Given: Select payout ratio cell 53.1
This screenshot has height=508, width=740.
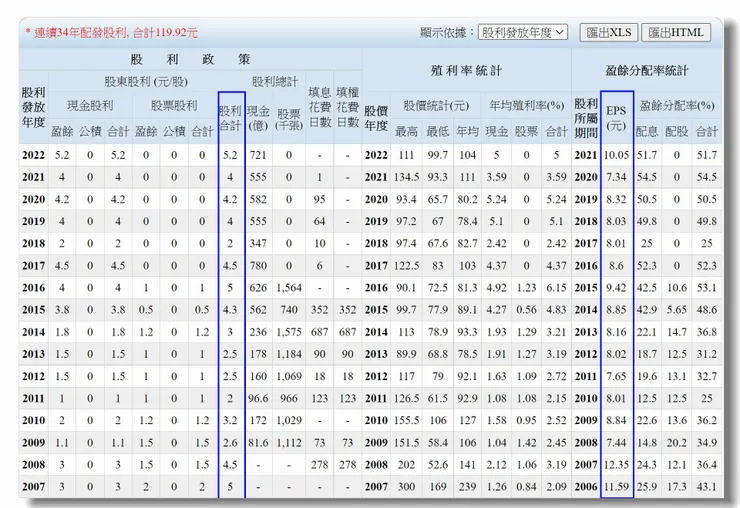Looking at the screenshot, I should (706, 288).
